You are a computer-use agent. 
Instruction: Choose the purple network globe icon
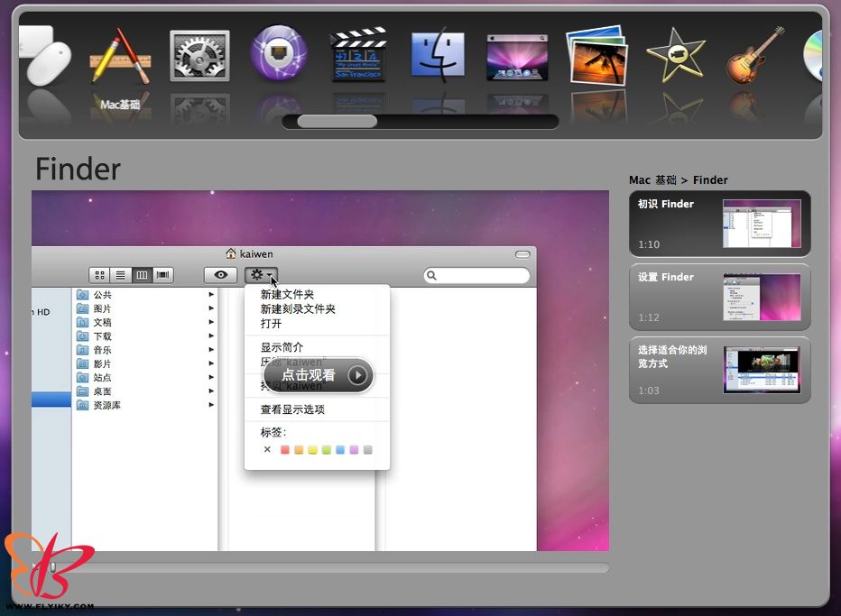tap(279, 53)
